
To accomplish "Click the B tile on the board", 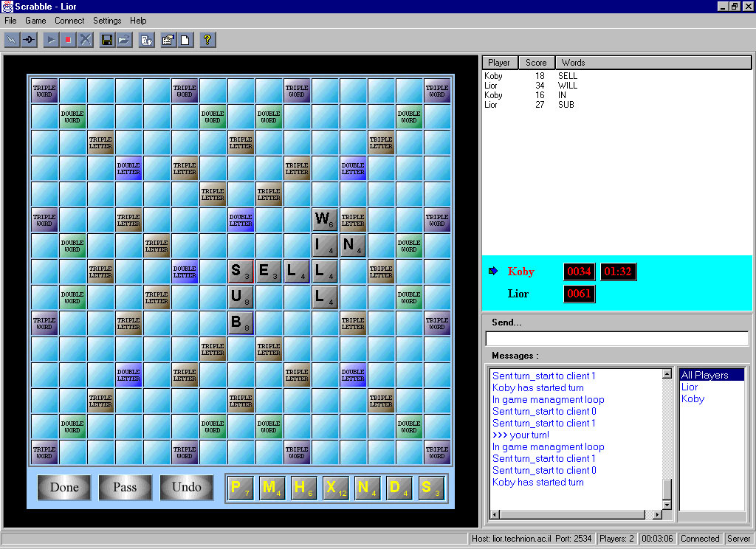I will (241, 323).
